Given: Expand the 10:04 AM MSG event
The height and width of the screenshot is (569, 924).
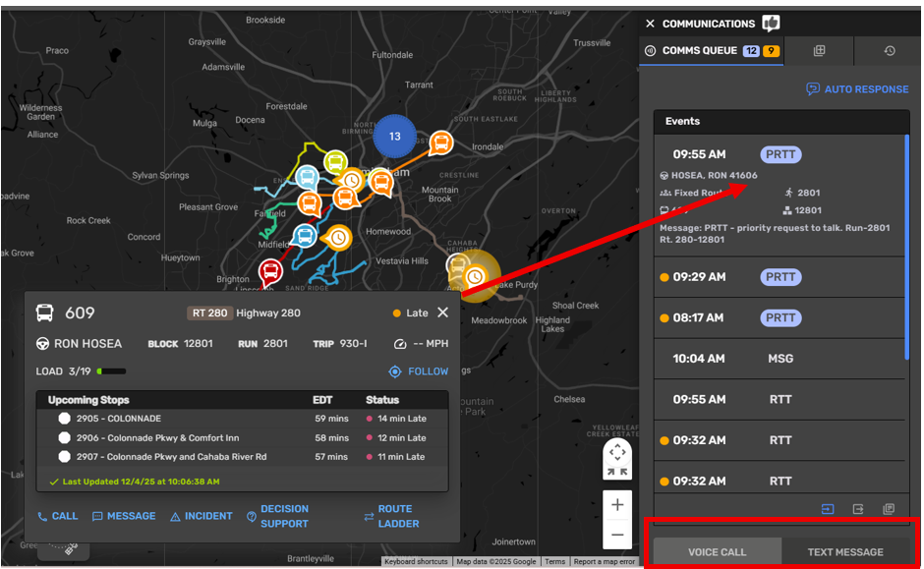Looking at the screenshot, I should 780,360.
